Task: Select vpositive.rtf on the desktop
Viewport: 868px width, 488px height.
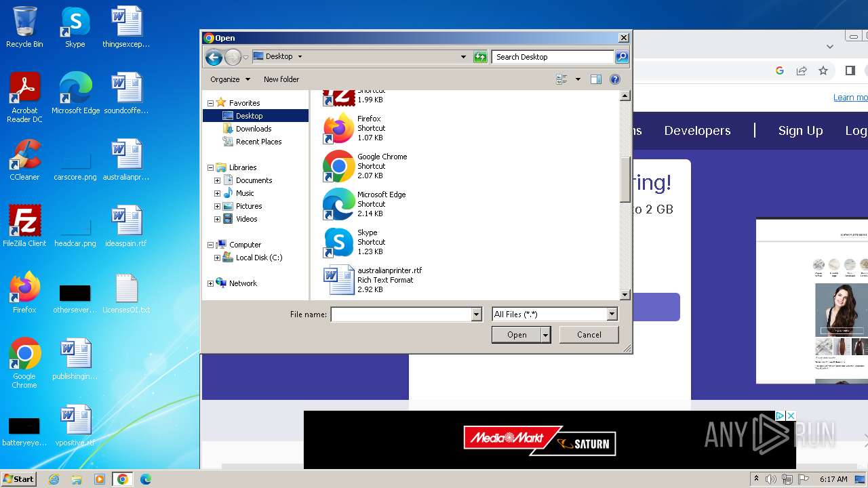Action: tap(75, 426)
